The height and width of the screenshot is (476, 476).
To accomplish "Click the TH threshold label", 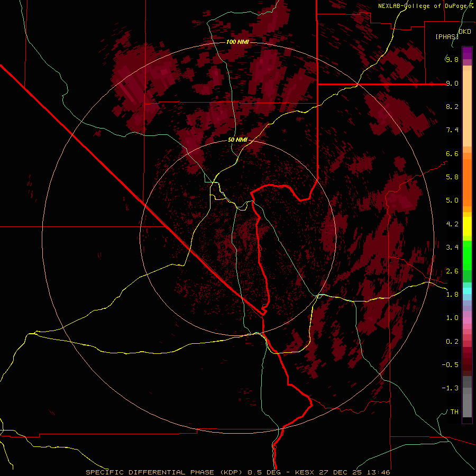I will pos(454,412).
